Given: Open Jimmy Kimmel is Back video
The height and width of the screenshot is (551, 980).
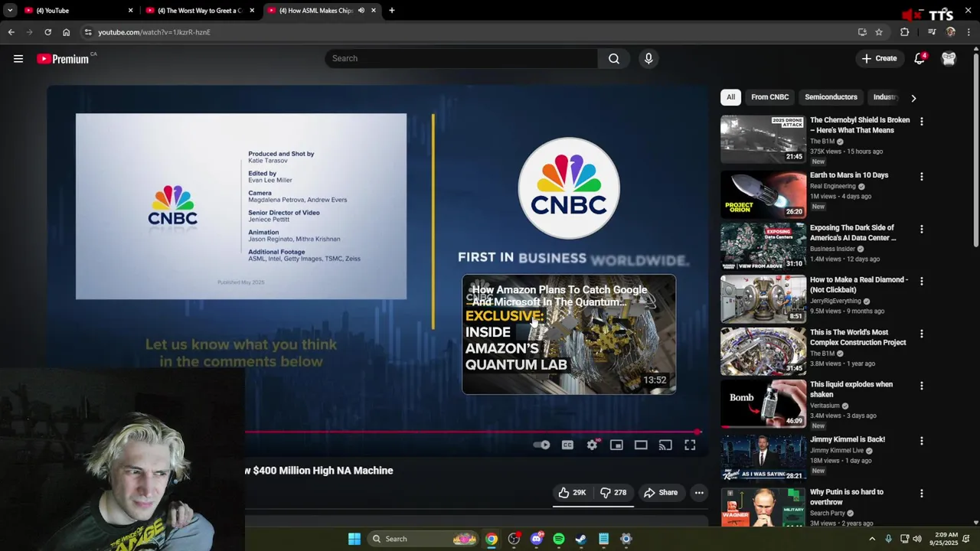Looking at the screenshot, I should pos(848,439).
